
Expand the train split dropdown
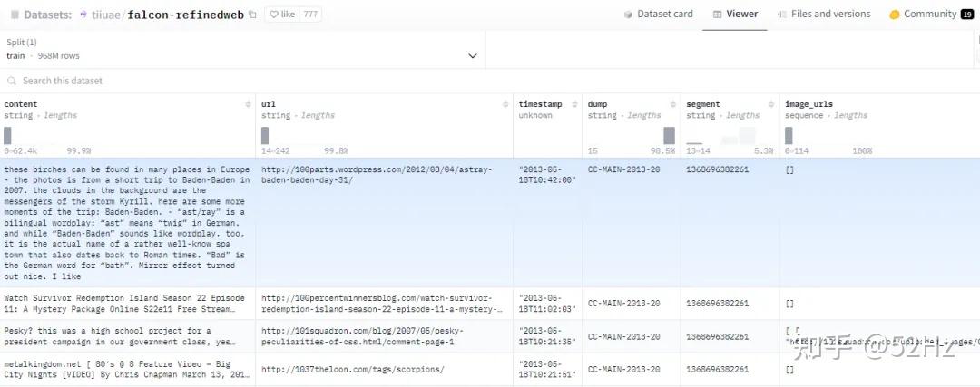pyautogui.click(x=472, y=55)
